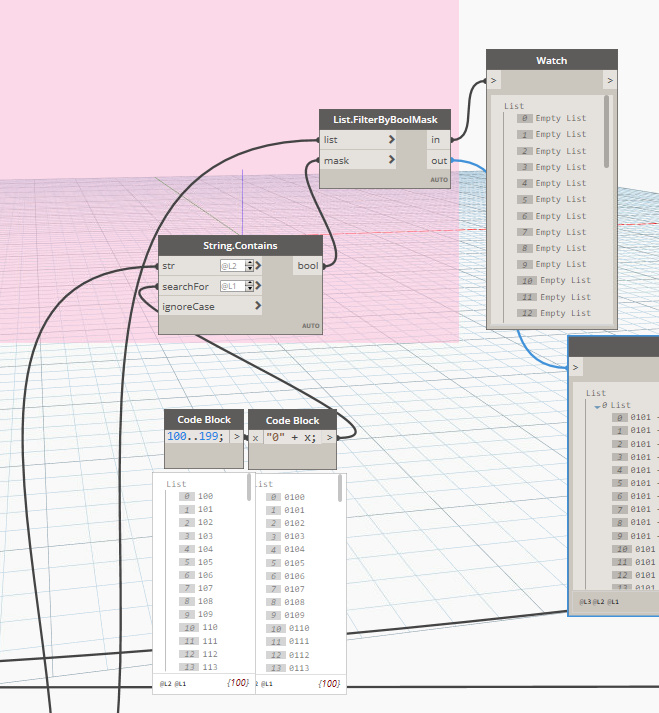Screen dimensions: 659x713
Task: Select the 'in' output port
Action: [438, 140]
